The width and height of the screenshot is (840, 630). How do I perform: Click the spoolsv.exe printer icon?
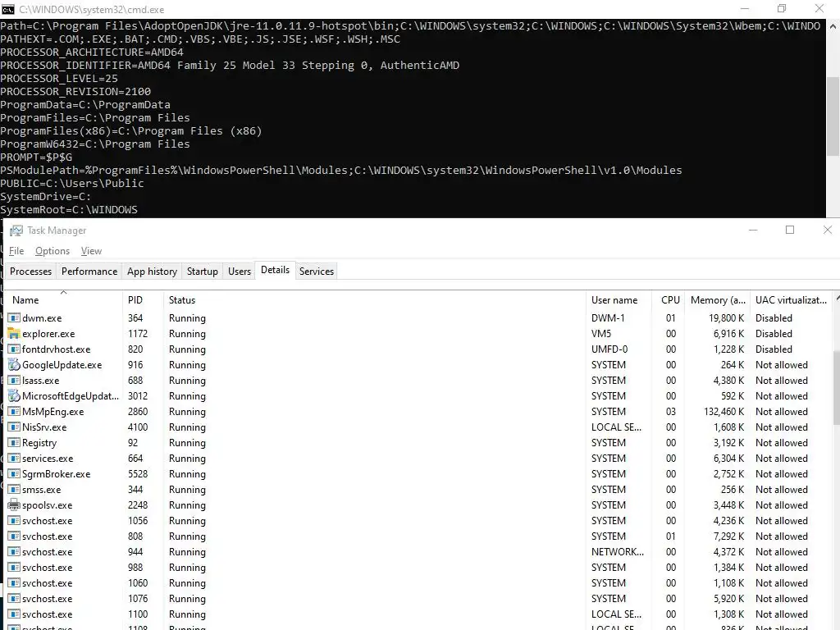[14, 504]
